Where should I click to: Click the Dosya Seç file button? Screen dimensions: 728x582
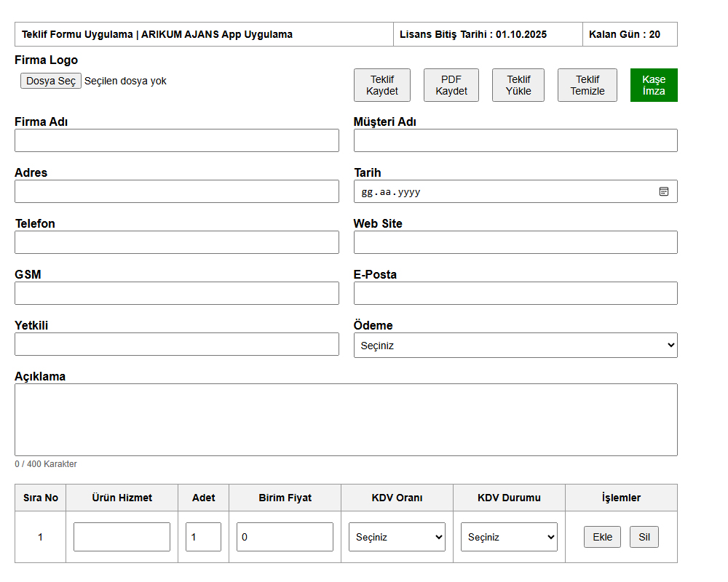[51, 81]
